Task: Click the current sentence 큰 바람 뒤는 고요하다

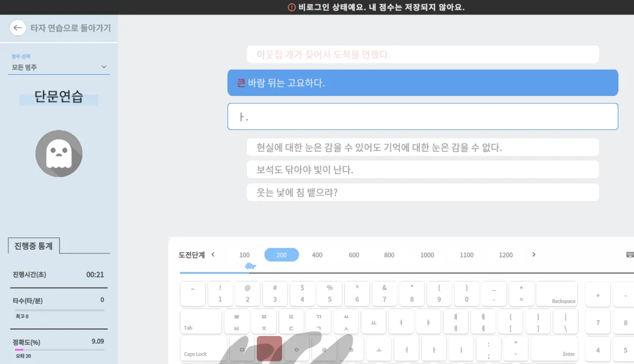Action: (x=423, y=83)
